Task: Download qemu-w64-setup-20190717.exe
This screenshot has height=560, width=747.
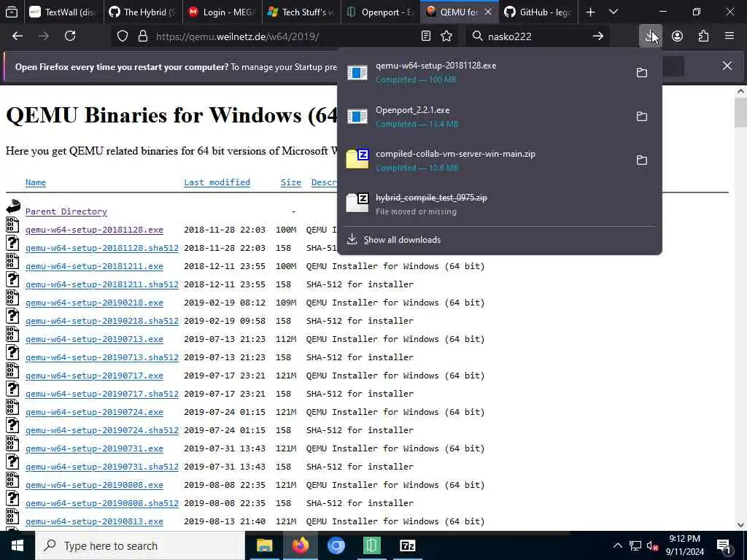Action: click(x=94, y=376)
